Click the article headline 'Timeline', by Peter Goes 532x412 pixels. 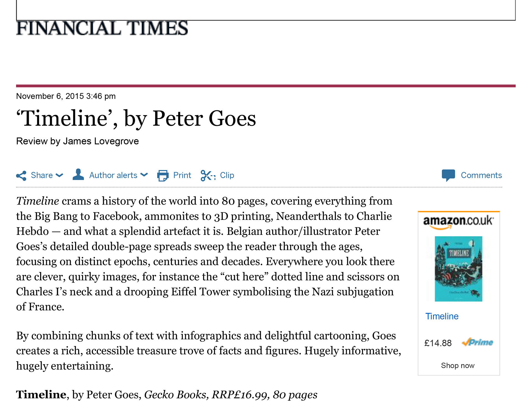tap(136, 118)
